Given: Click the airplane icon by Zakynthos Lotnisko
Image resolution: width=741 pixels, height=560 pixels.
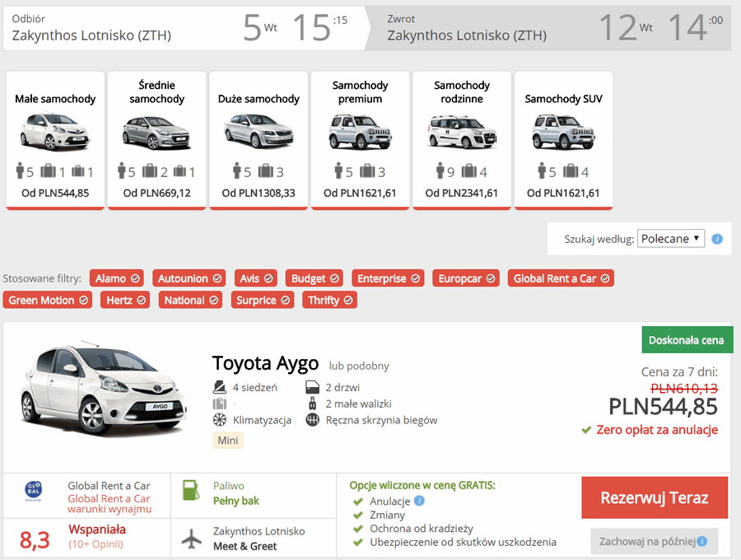Looking at the screenshot, I should click(x=191, y=539).
